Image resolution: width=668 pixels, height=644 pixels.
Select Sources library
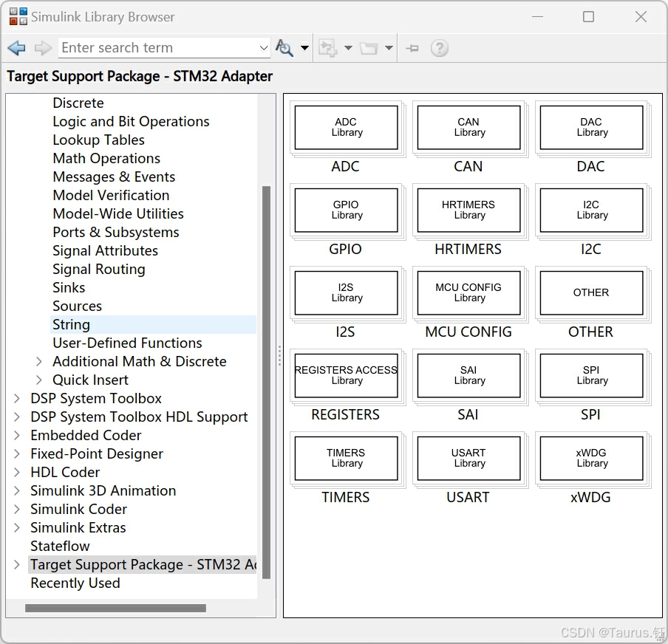77,306
